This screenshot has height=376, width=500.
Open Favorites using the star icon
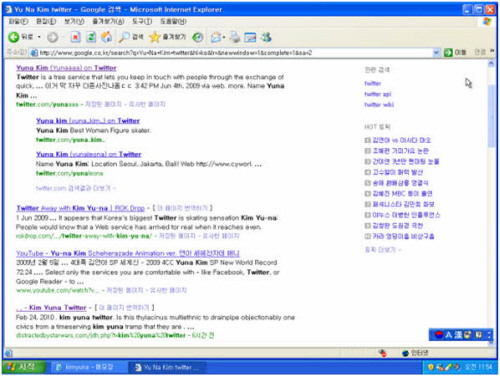point(155,37)
